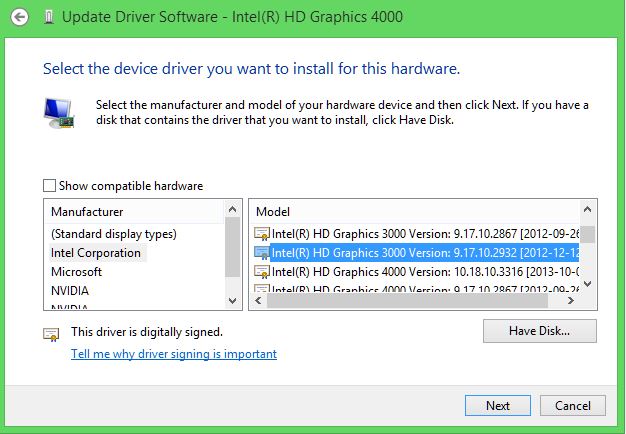This screenshot has width=626, height=434.
Task: Click Model list scroll up arrow
Action: tap(587, 209)
